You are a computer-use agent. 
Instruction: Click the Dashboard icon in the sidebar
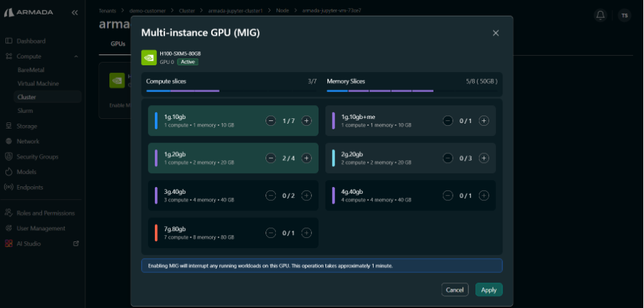pos(9,41)
